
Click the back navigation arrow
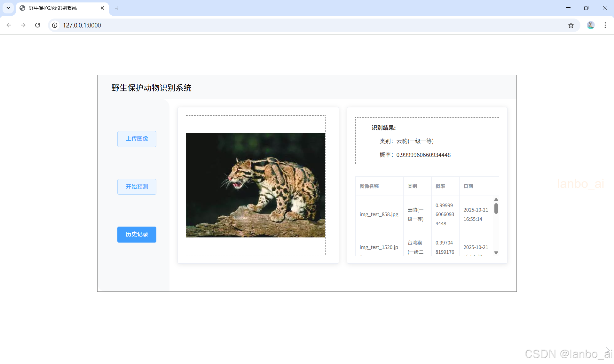9,25
